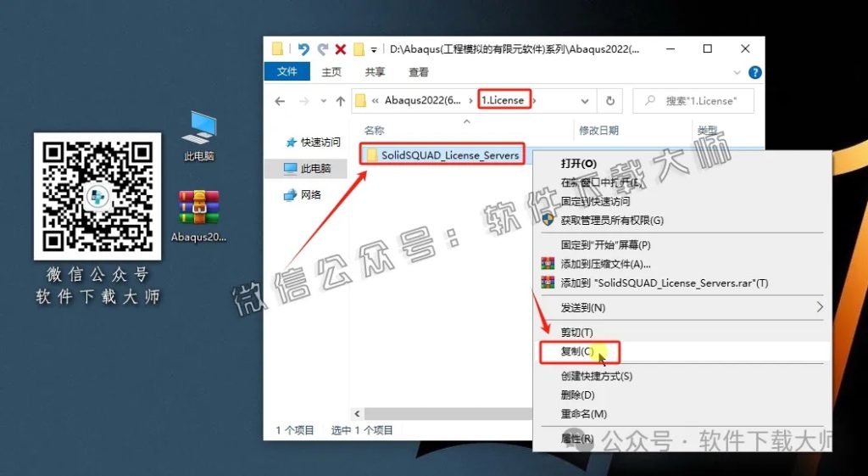The width and height of the screenshot is (868, 476).
Task: Click the horizontal scrollbar left arrow
Action: click(357, 414)
